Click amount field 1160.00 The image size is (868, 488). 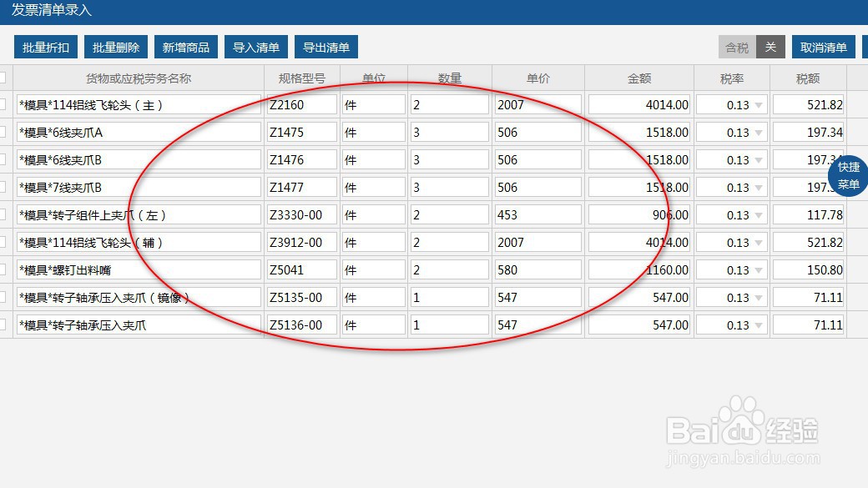coord(639,270)
